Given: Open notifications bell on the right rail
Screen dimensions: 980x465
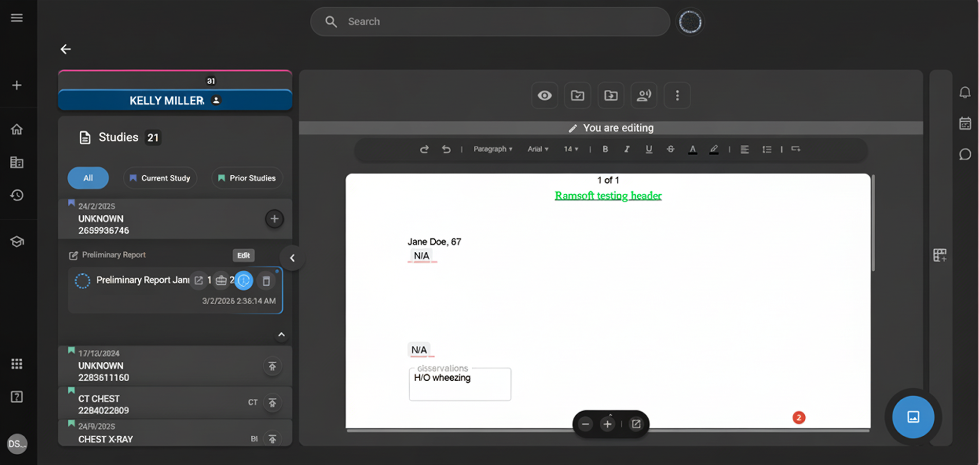Looking at the screenshot, I should [x=965, y=92].
